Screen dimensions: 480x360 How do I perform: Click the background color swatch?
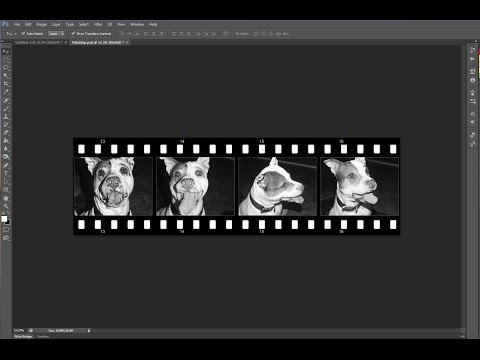[x=8, y=222]
